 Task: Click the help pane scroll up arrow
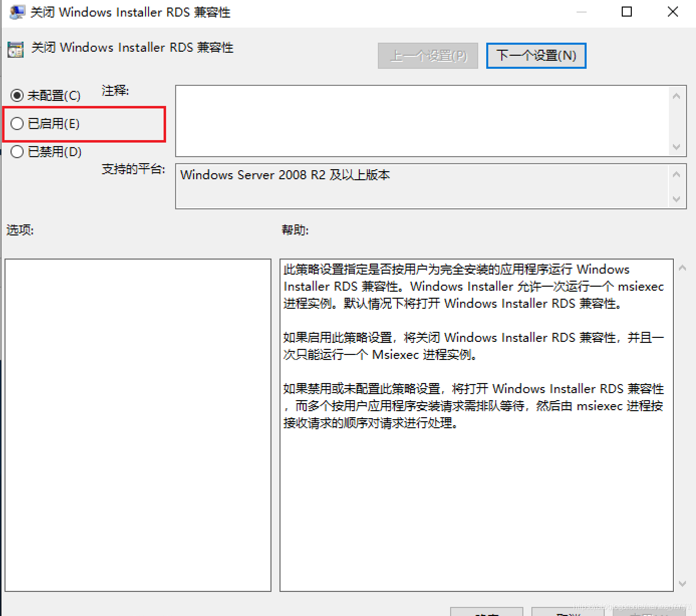pos(682,268)
